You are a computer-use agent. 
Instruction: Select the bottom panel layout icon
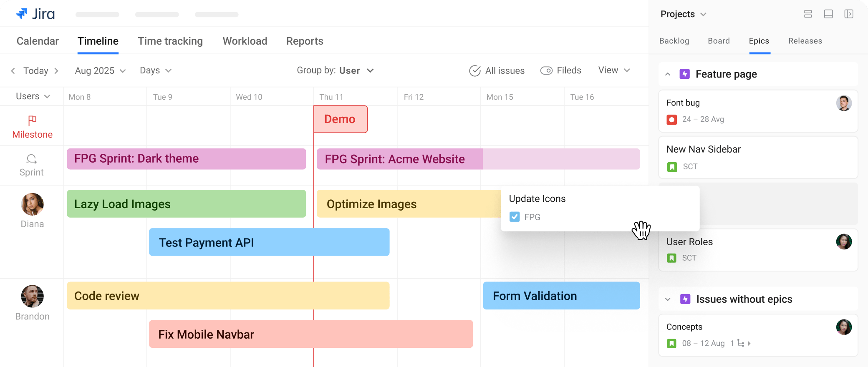pos(828,14)
